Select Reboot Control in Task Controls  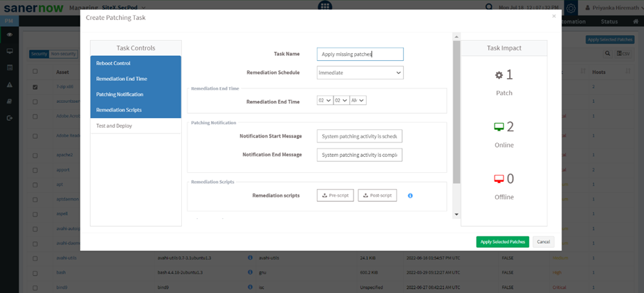[136, 64]
